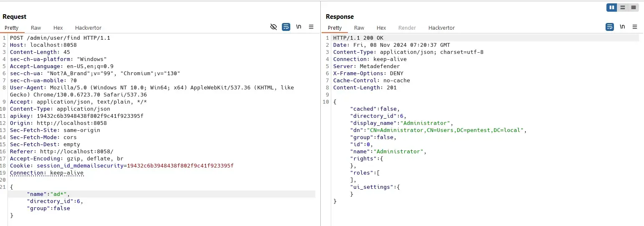Select side-by-side layout view icon
This screenshot has width=644, height=226.
tap(612, 8)
